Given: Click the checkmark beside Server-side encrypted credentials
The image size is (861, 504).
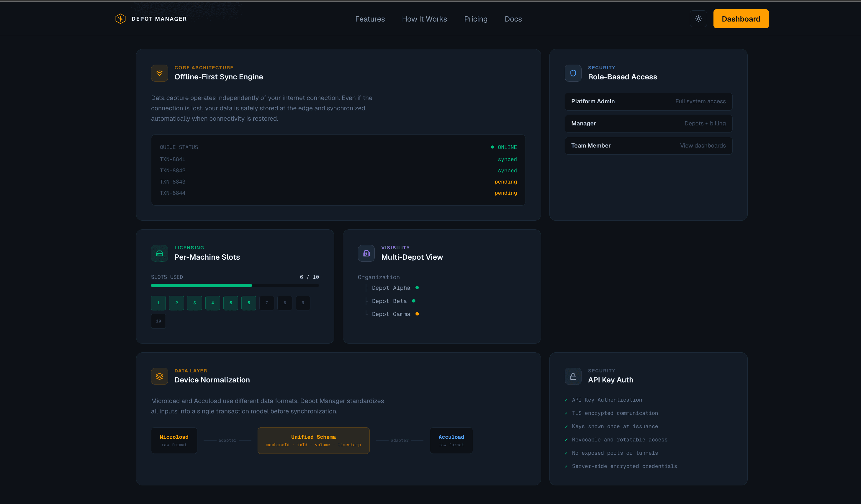Looking at the screenshot, I should point(566,467).
